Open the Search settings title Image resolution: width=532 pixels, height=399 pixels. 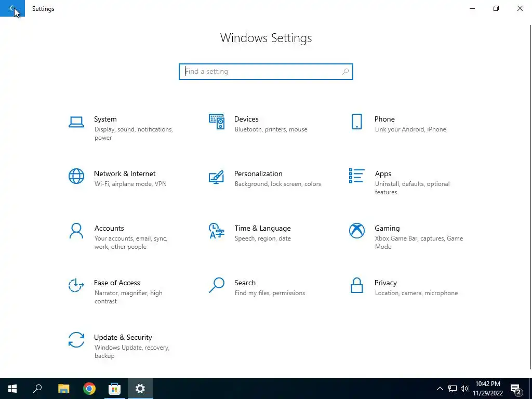(x=245, y=283)
